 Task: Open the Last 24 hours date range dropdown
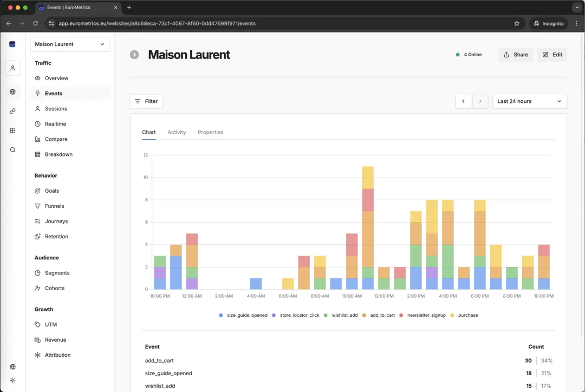tap(529, 101)
